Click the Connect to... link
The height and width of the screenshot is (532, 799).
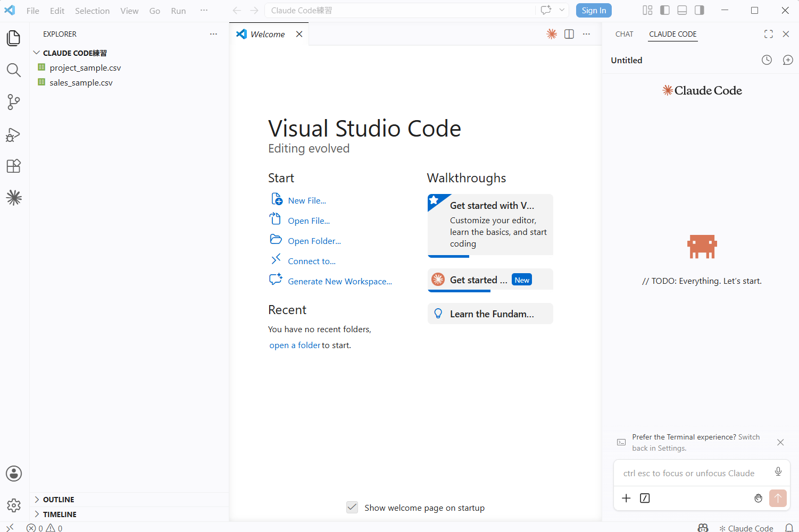coord(312,261)
